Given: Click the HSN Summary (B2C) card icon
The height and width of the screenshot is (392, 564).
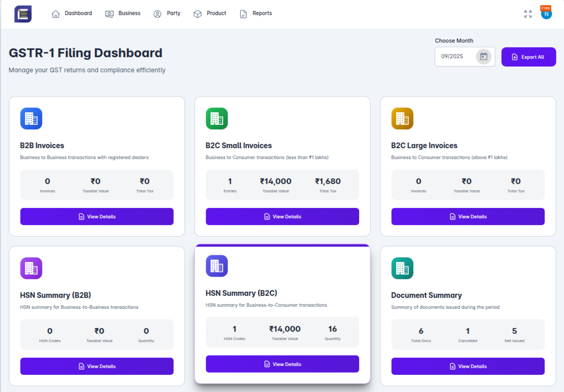Looking at the screenshot, I should (217, 266).
